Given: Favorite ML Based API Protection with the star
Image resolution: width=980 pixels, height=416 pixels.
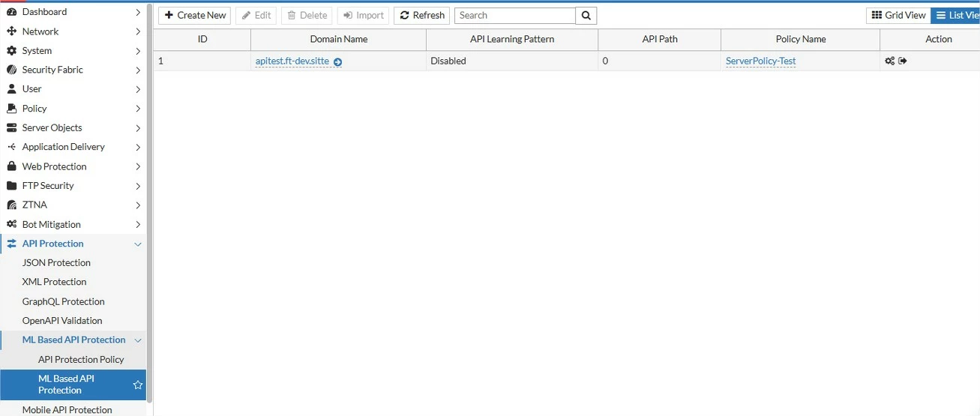Looking at the screenshot, I should coord(138,385).
